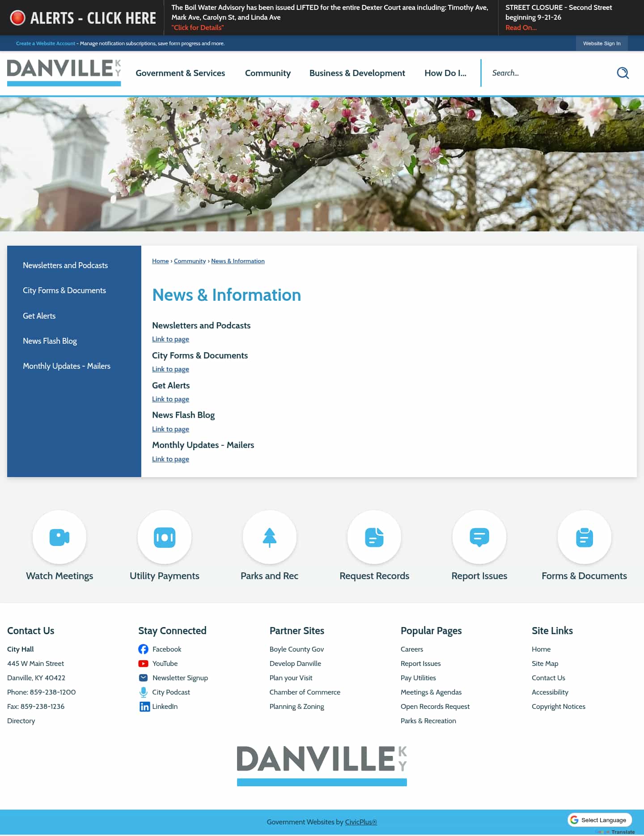Open the Report Issues chat icon

coord(479,537)
